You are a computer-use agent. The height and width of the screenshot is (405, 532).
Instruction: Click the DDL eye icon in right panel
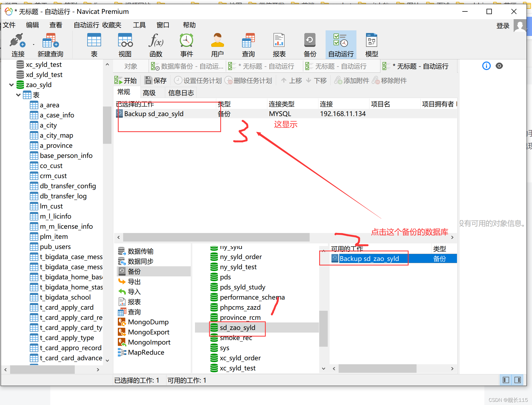click(x=499, y=66)
